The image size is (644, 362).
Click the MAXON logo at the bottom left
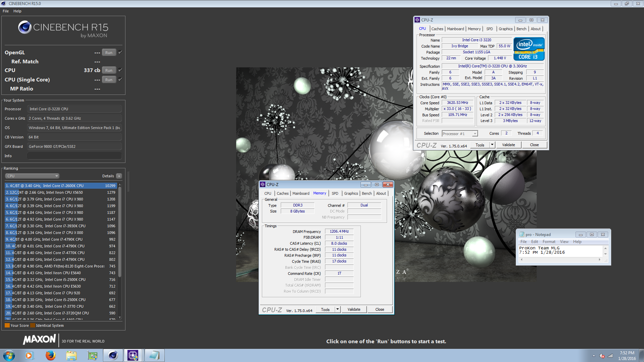[39, 340]
